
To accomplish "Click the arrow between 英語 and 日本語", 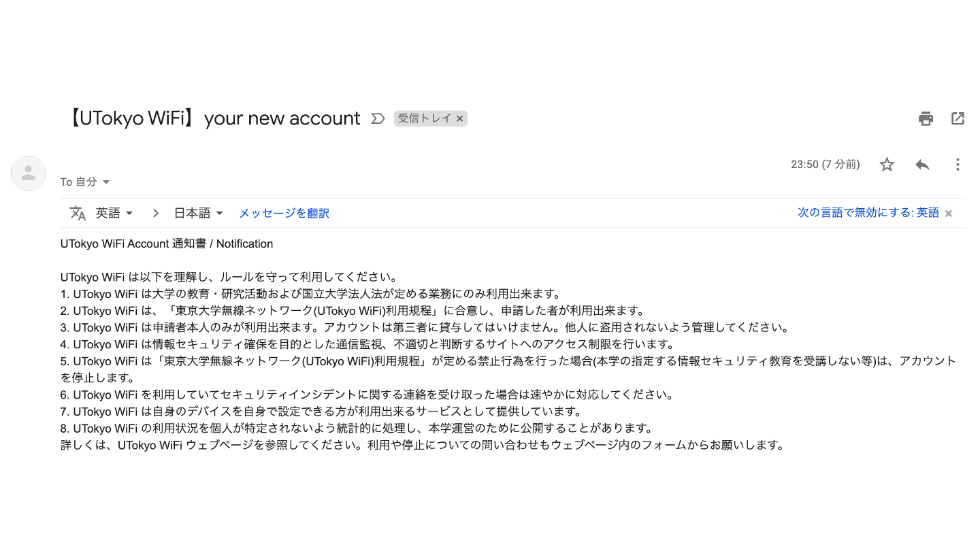I will click(155, 213).
